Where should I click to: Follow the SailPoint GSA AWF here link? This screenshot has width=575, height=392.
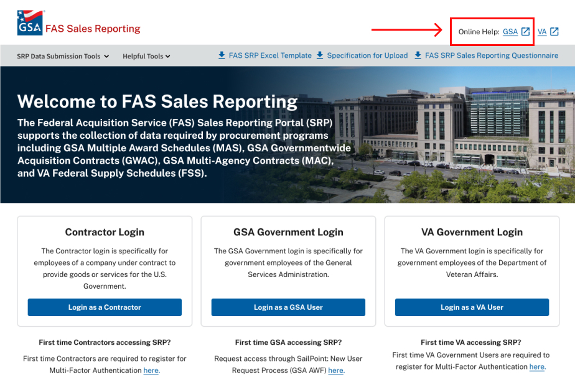coord(336,370)
